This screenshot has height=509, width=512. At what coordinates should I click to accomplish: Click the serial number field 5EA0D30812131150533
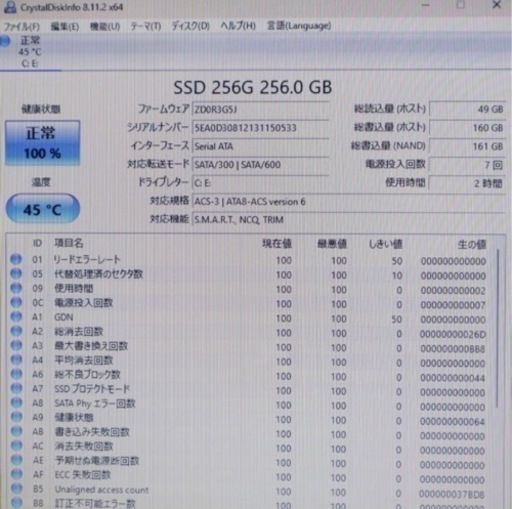click(x=260, y=128)
